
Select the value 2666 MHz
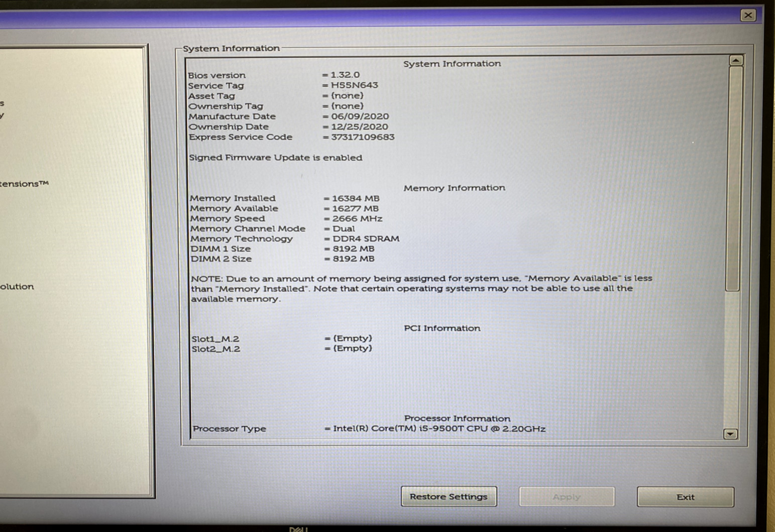coord(357,219)
